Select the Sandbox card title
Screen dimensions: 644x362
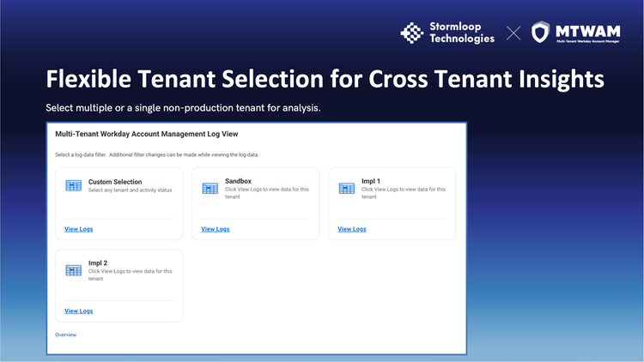pos(238,181)
